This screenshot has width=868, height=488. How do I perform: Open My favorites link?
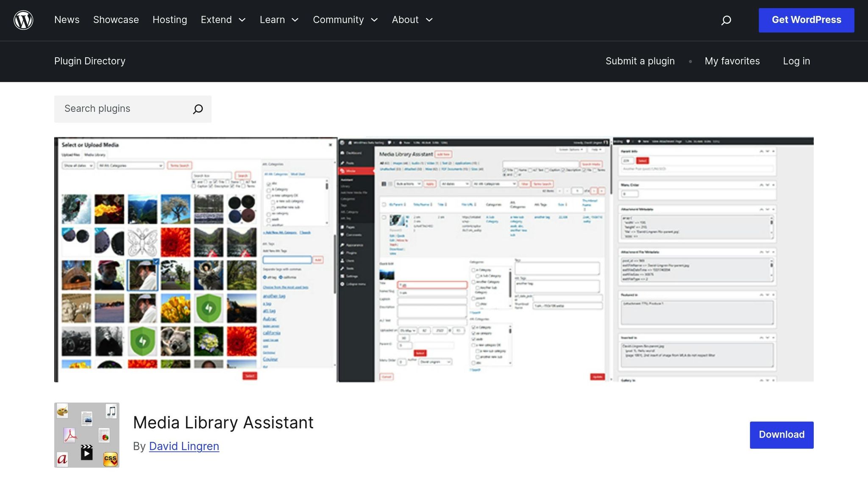pos(732,61)
